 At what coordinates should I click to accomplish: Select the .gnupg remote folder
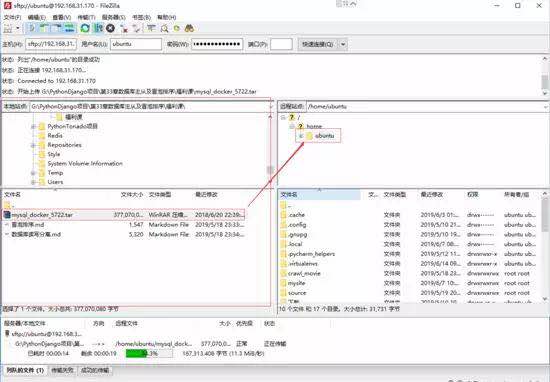[x=297, y=234]
